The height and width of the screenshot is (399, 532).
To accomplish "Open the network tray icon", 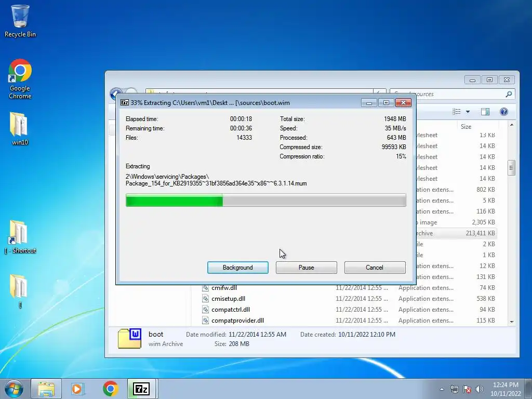I will (454, 389).
